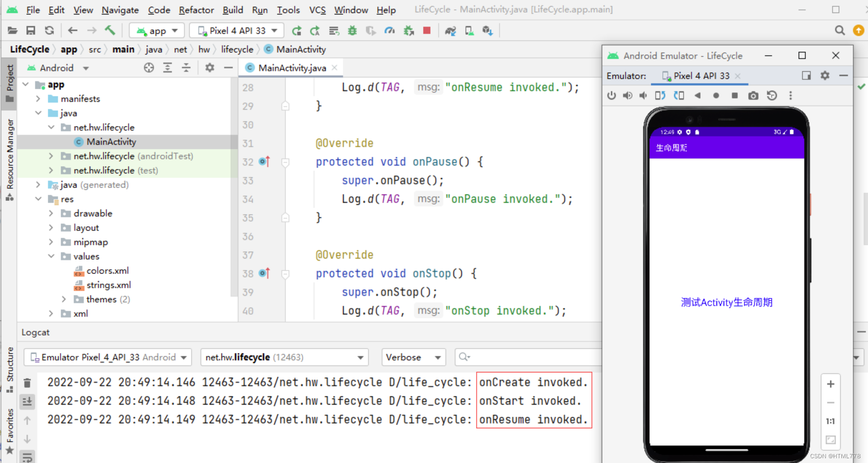Open the Favorites side tab

(x=10, y=431)
